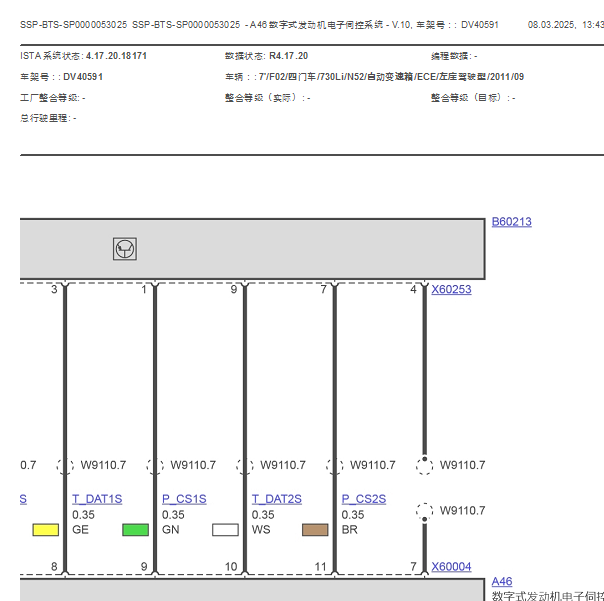The image size is (604, 601).
Task: Select the 0.35 cross-section under P_CS2S
Action: (352, 515)
